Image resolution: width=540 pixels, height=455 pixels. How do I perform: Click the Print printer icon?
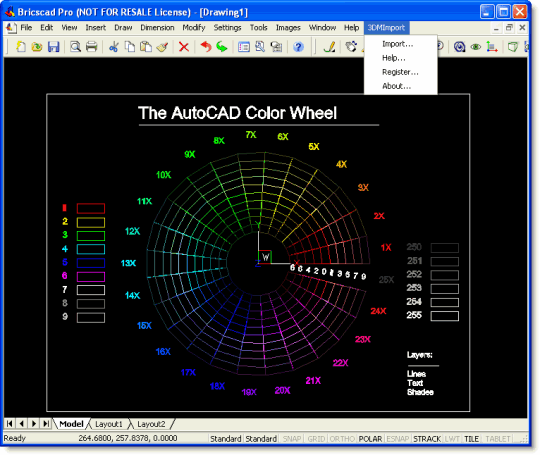[91, 46]
